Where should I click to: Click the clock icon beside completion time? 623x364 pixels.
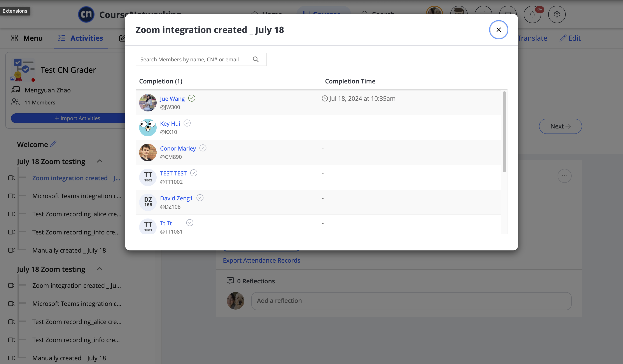325,99
